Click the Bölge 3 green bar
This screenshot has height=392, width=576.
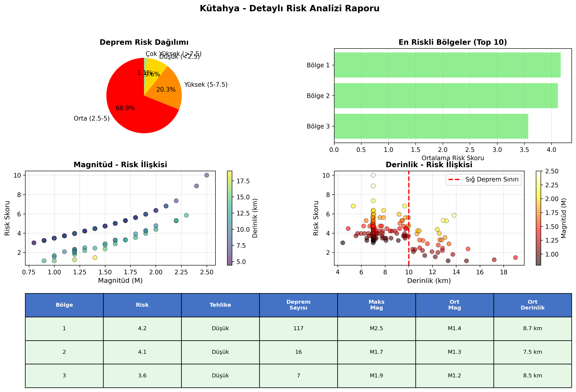(x=431, y=126)
